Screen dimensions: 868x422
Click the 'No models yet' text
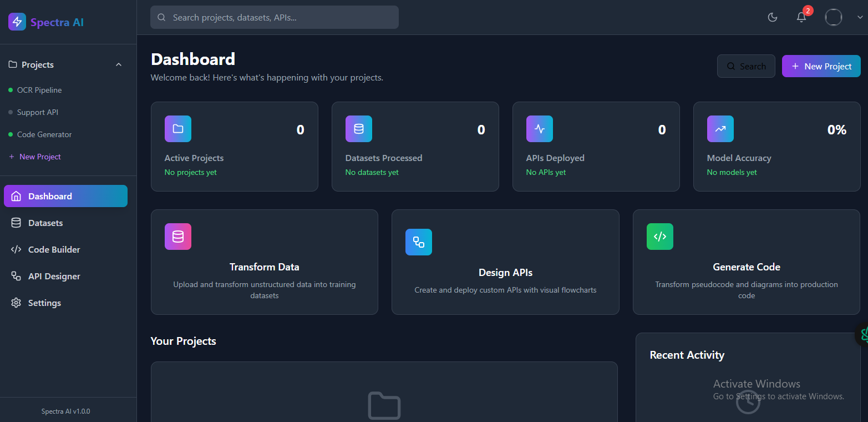click(732, 172)
